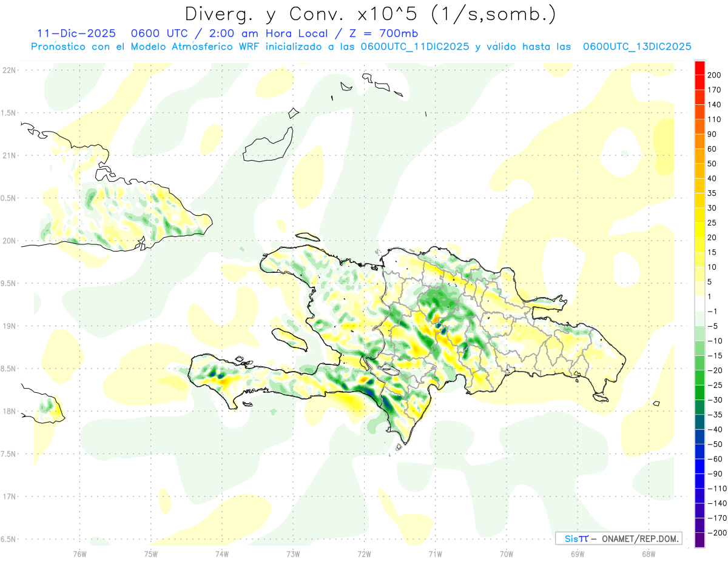
Task: Click the positive '50' scale value
Action: pos(712,164)
